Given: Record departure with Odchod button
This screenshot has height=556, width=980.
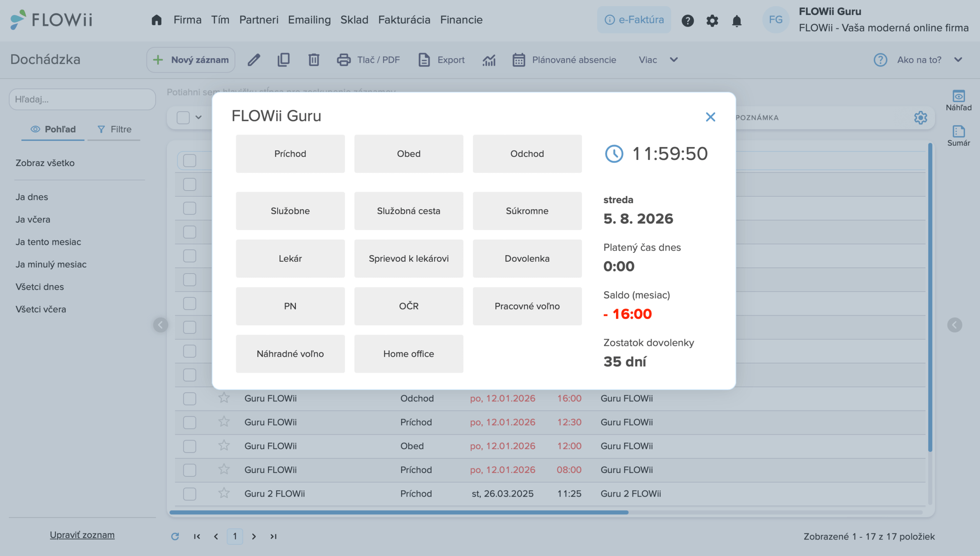Looking at the screenshot, I should pyautogui.click(x=527, y=154).
